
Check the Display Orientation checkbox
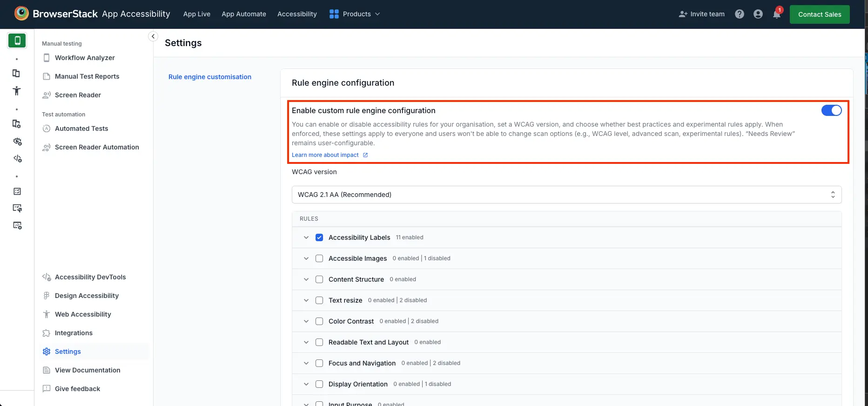pos(319,384)
